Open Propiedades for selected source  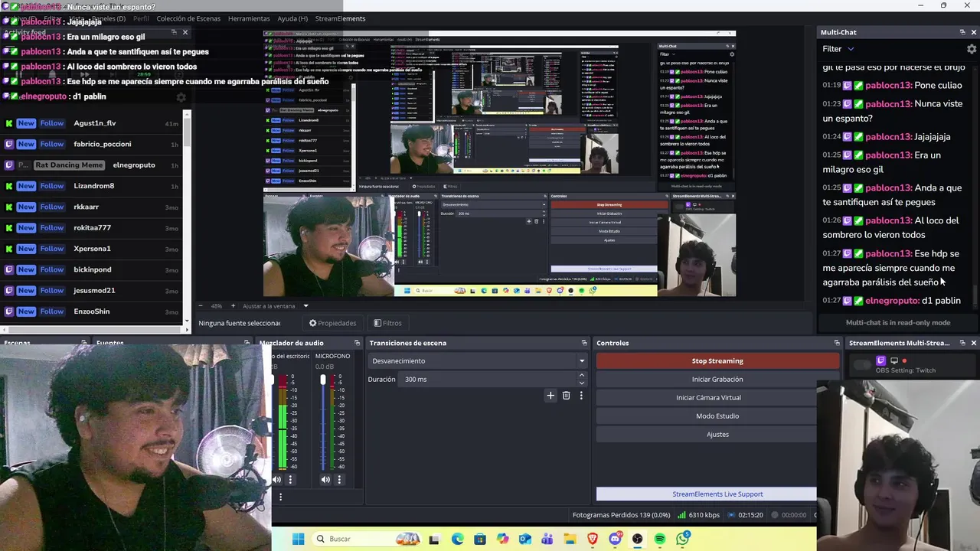(333, 323)
